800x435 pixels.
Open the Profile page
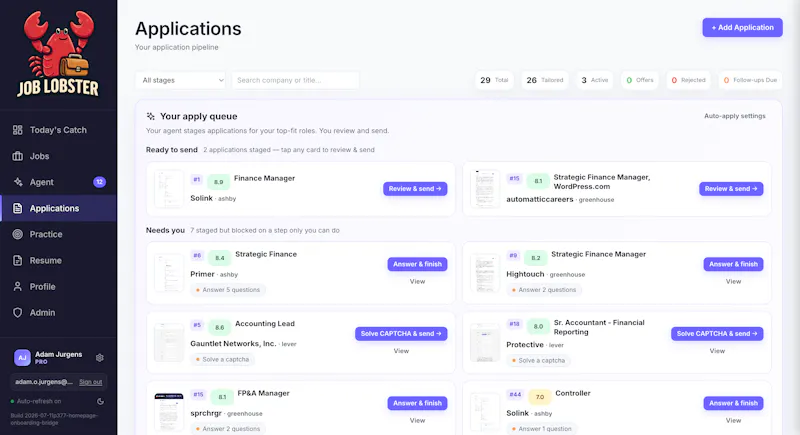pyautogui.click(x=58, y=287)
